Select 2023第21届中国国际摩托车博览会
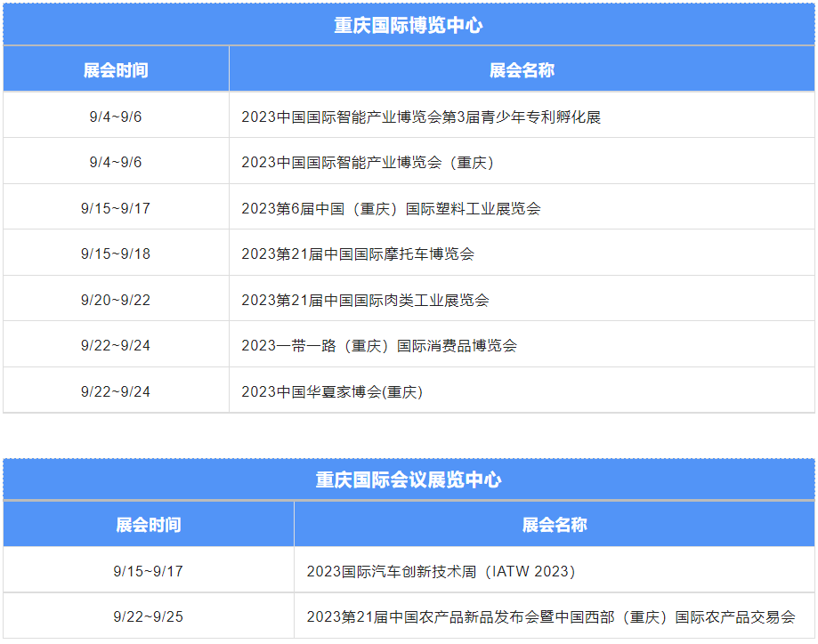The height and width of the screenshot is (644, 818). pyautogui.click(x=357, y=254)
